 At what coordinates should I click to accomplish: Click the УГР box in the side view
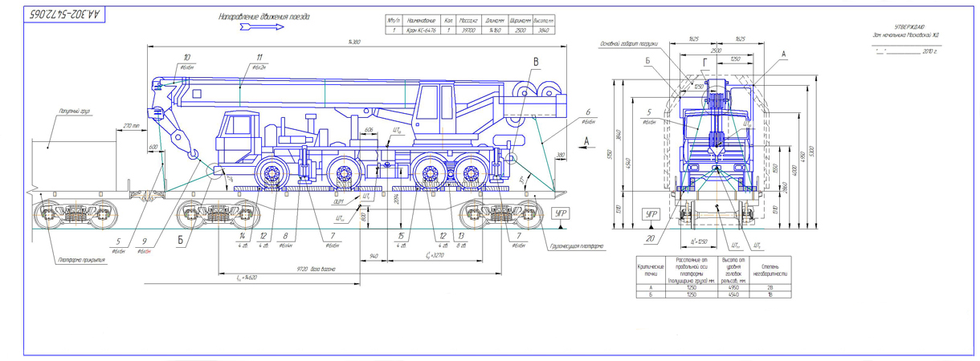[x=560, y=213]
